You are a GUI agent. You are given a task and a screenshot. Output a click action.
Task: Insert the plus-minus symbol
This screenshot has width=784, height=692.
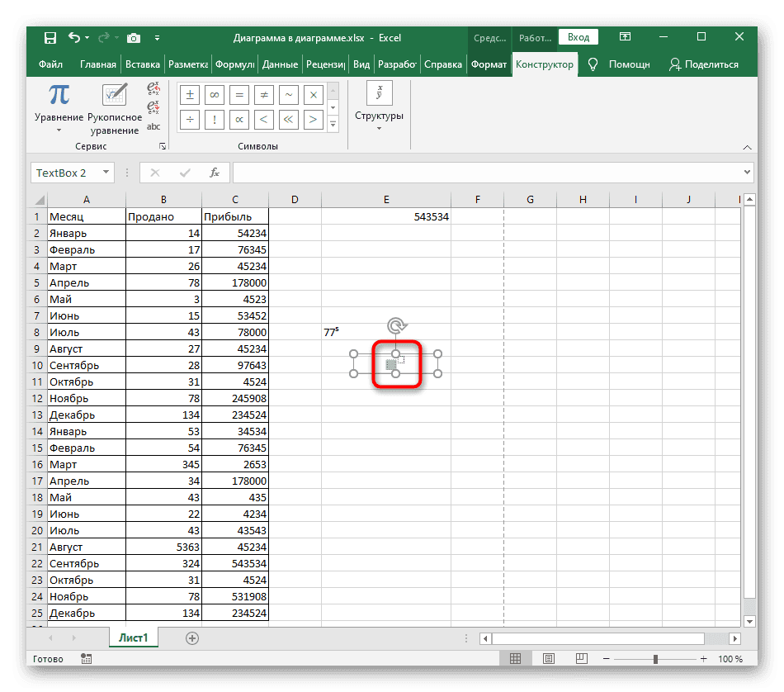(190, 95)
